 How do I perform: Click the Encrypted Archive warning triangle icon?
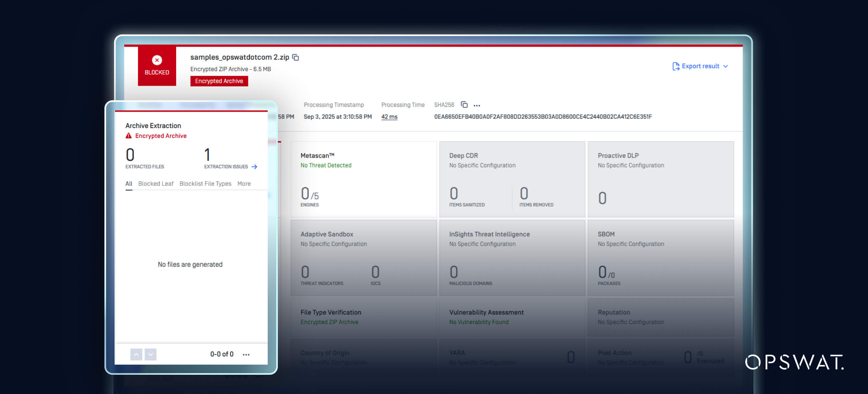pyautogui.click(x=129, y=136)
